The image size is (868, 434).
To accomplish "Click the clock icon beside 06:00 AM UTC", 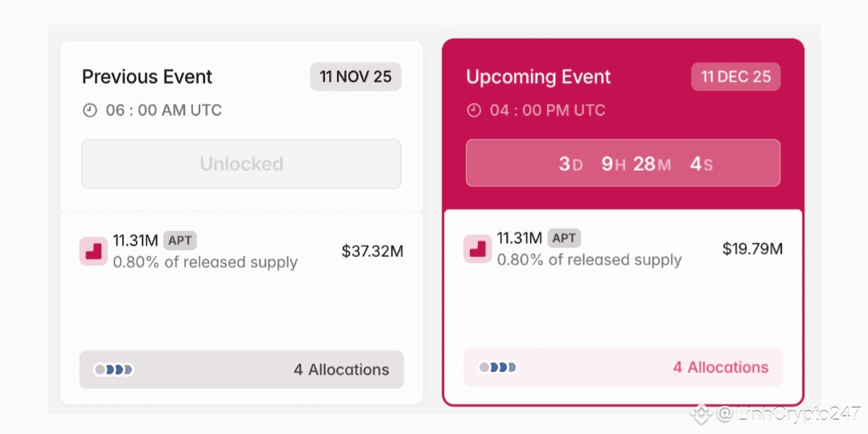I will tap(90, 110).
